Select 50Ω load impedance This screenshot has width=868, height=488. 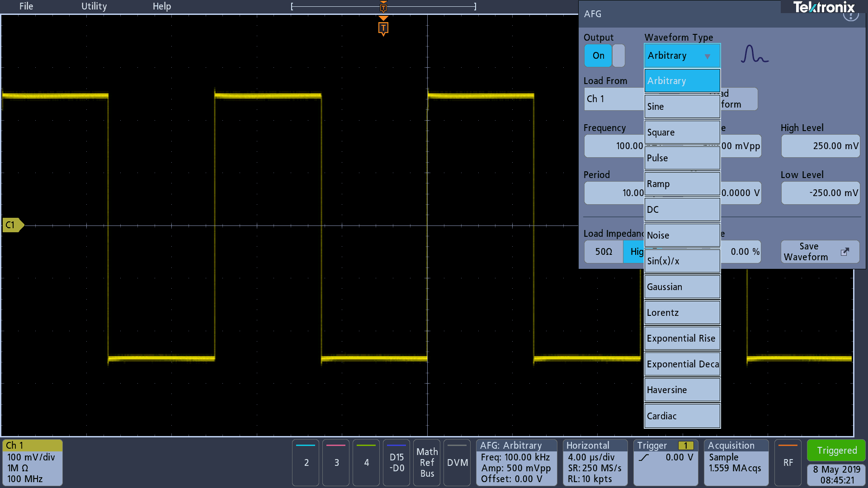tap(604, 252)
